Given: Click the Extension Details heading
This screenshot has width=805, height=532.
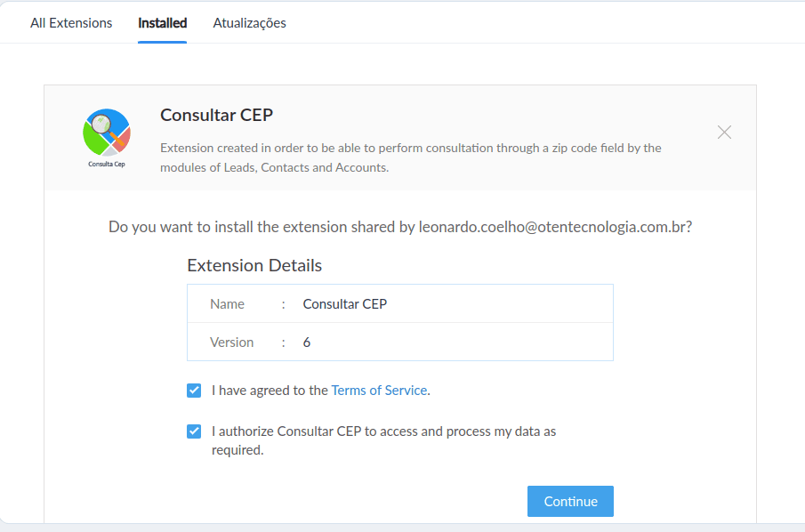Looking at the screenshot, I should tap(254, 265).
